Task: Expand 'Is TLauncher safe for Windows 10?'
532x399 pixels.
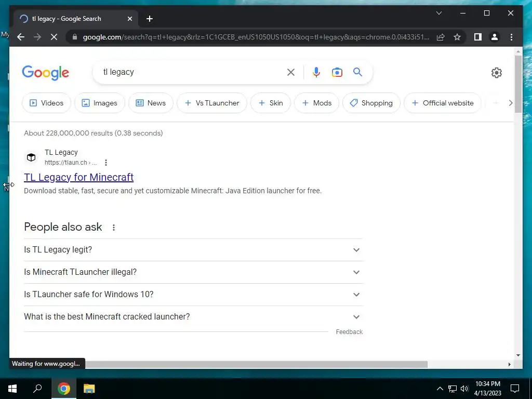Action: coord(193,295)
